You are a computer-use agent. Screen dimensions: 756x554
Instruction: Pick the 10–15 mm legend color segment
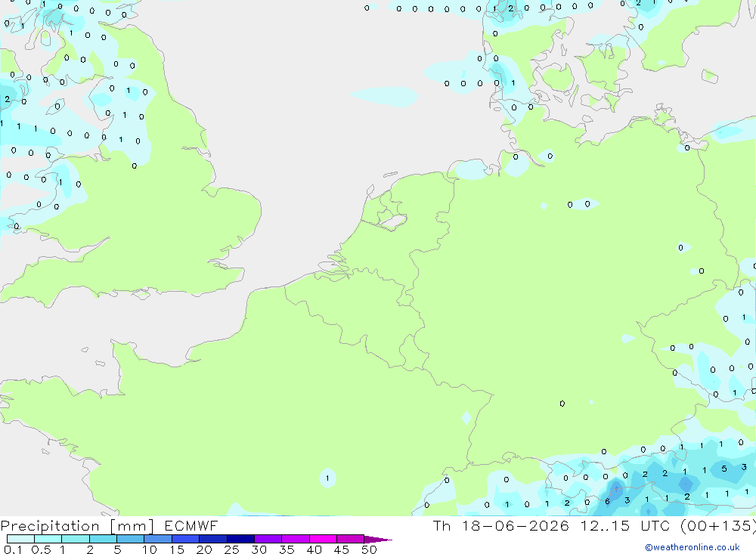point(158,539)
